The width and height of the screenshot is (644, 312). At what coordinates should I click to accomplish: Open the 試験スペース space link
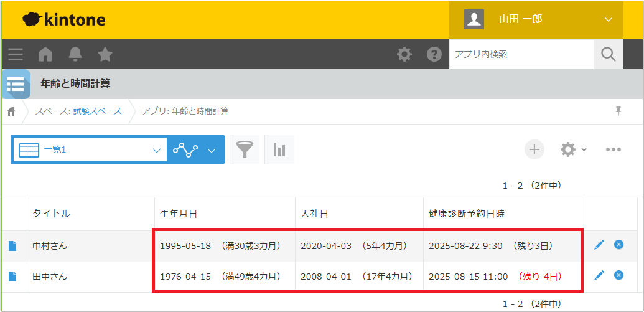99,111
